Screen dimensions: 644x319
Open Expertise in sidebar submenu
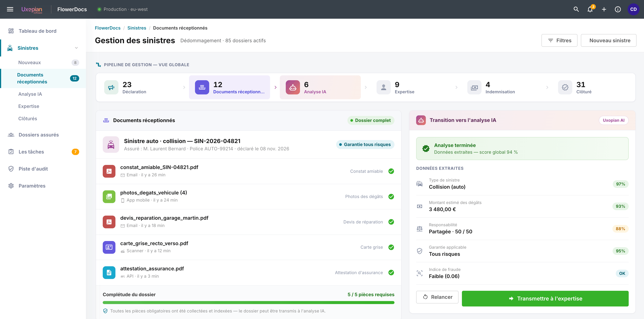tap(43, 106)
